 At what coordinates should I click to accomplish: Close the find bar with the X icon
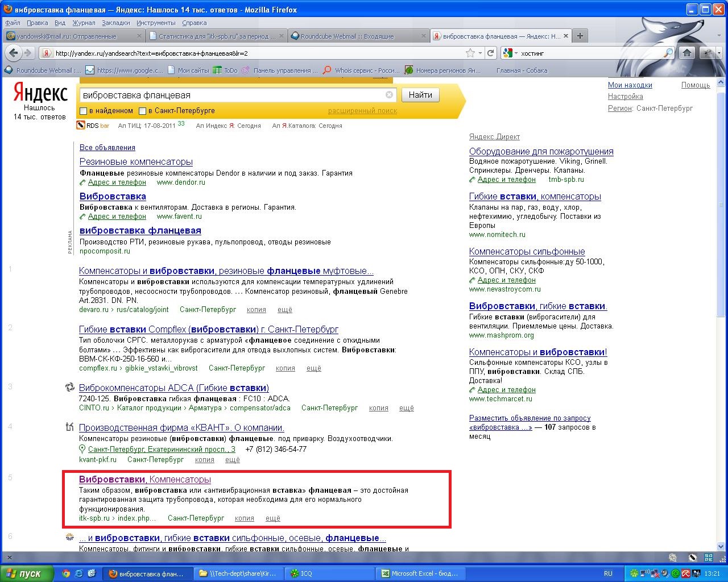[x=9, y=558]
